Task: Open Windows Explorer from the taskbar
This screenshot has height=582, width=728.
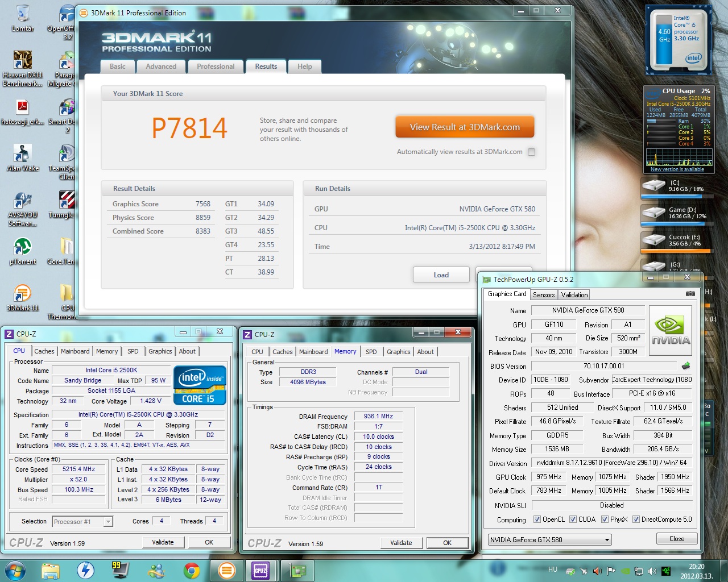Action: pos(51,570)
